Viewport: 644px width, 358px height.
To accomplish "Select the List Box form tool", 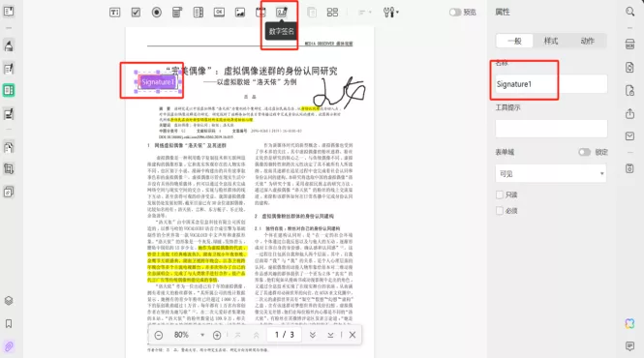I will (199, 13).
